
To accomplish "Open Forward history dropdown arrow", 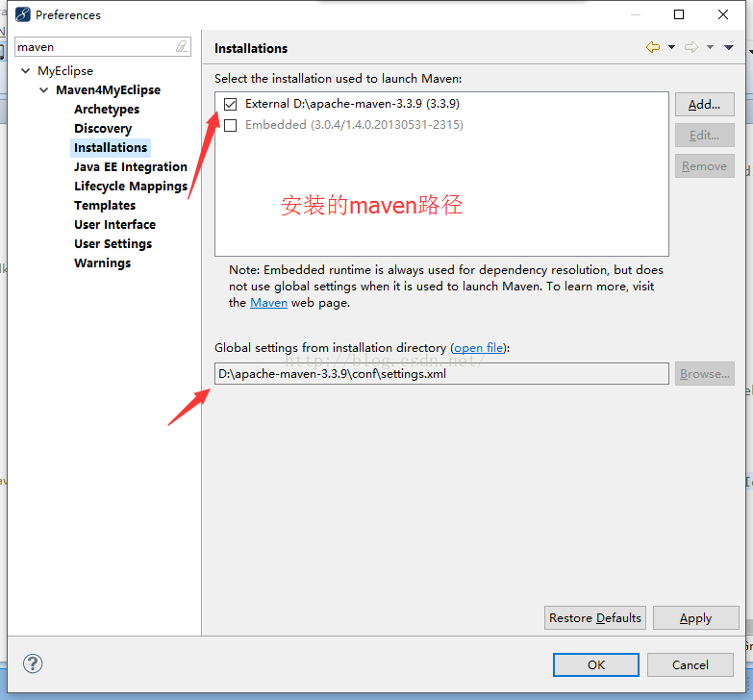I will (710, 47).
